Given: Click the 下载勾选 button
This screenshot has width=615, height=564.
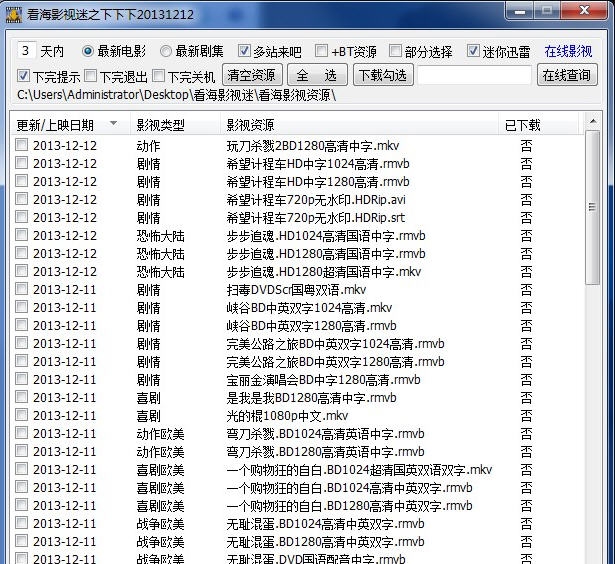Looking at the screenshot, I should point(383,75).
